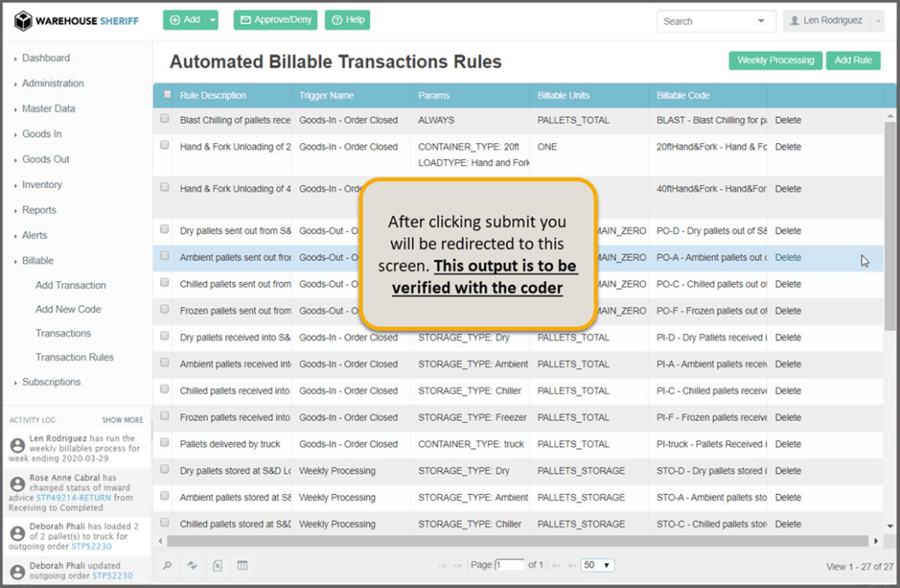The width and height of the screenshot is (900, 588).
Task: Click the page number input field
Action: [509, 565]
